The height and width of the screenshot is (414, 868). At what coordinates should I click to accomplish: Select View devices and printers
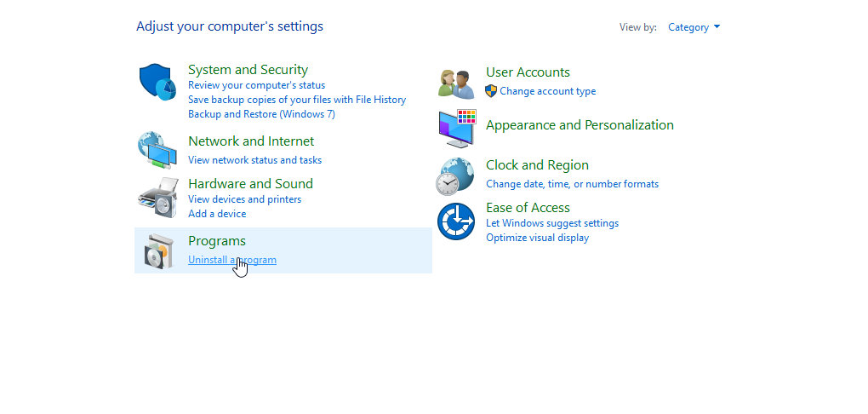245,199
